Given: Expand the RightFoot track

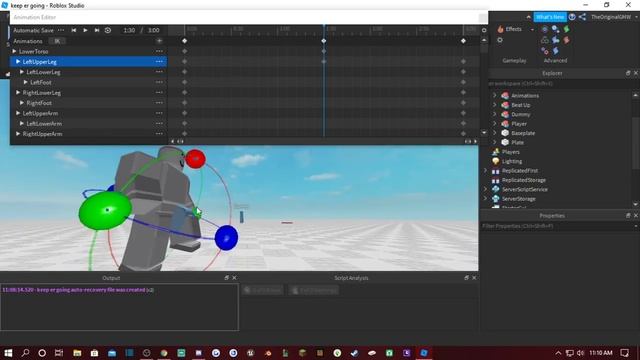Looking at the screenshot, I should click(x=22, y=103).
